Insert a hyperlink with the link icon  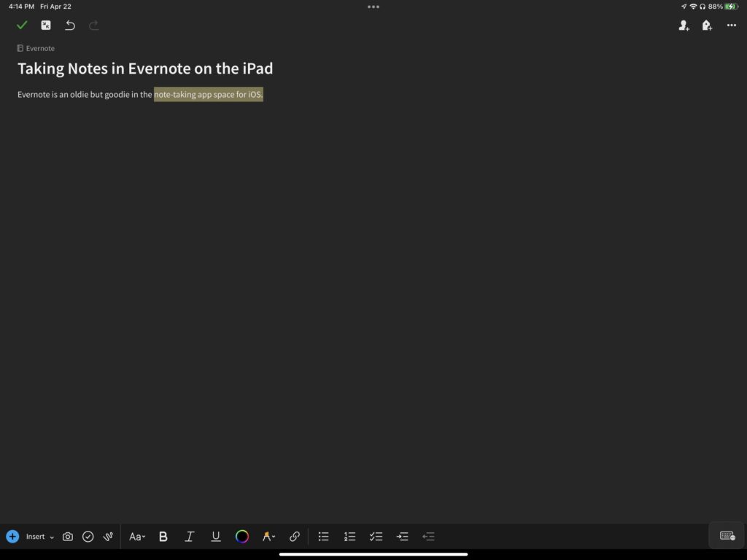click(295, 537)
